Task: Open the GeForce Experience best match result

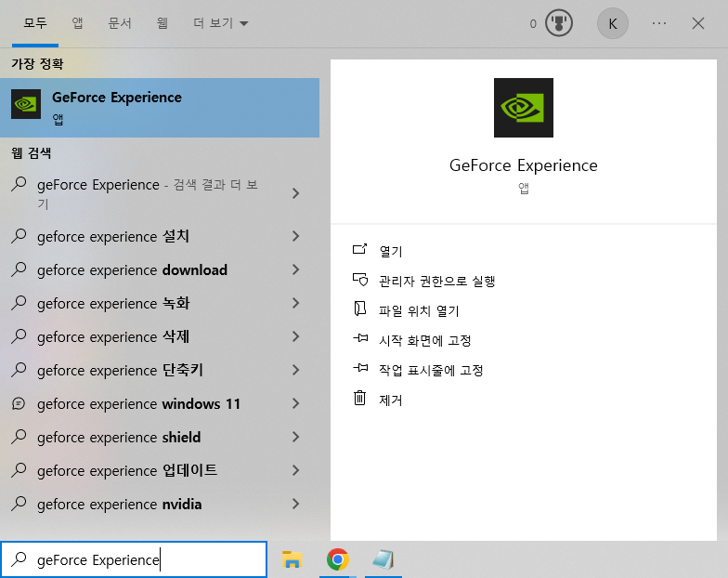Action: coord(160,108)
